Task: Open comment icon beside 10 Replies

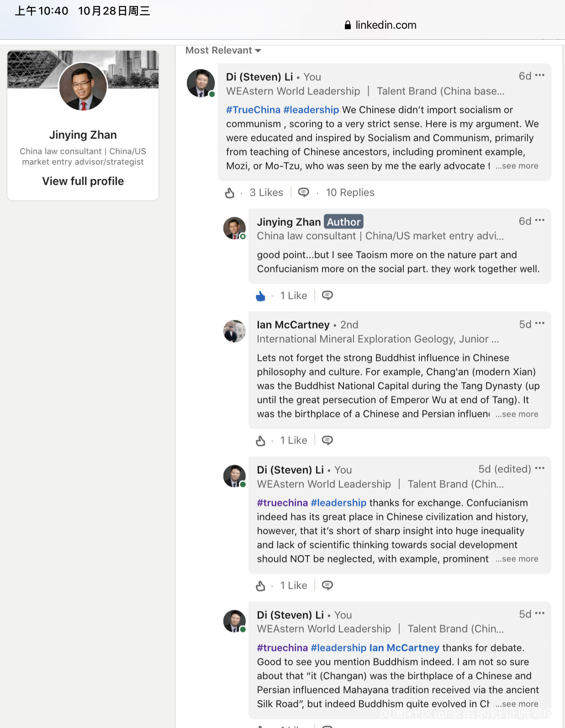Action: [303, 193]
